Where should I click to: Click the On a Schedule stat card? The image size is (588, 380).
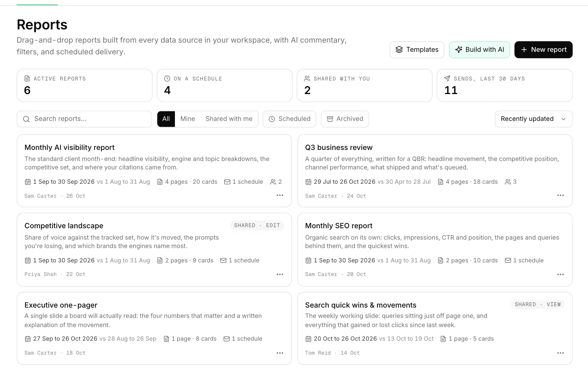pyautogui.click(x=225, y=86)
